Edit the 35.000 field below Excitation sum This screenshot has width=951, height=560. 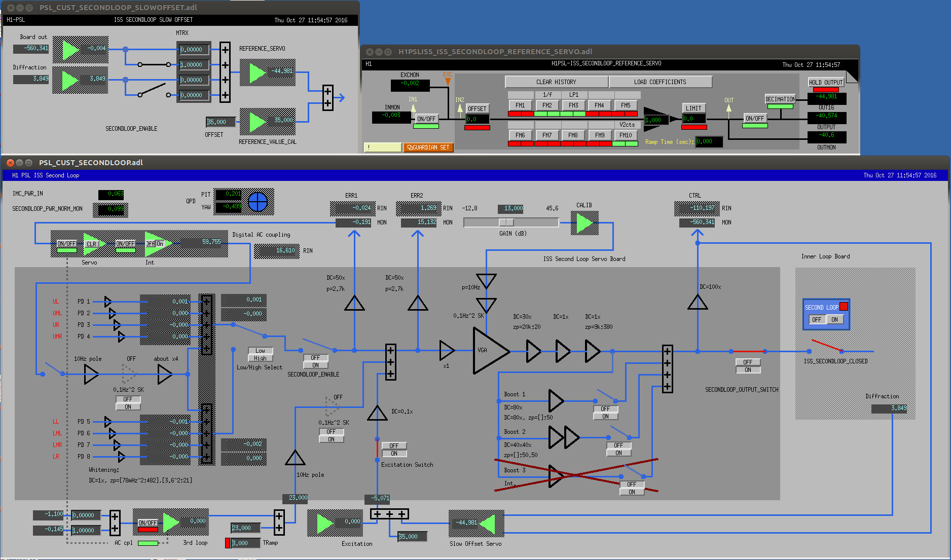click(x=413, y=537)
